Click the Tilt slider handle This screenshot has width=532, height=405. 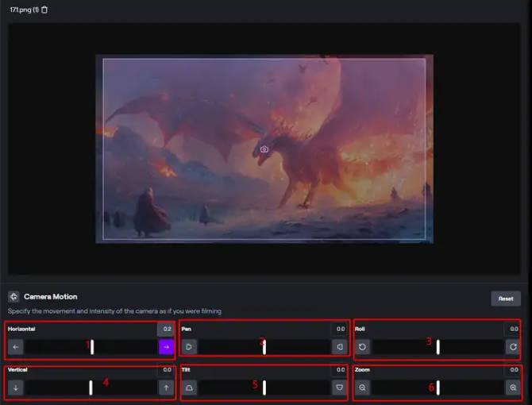[x=264, y=388]
